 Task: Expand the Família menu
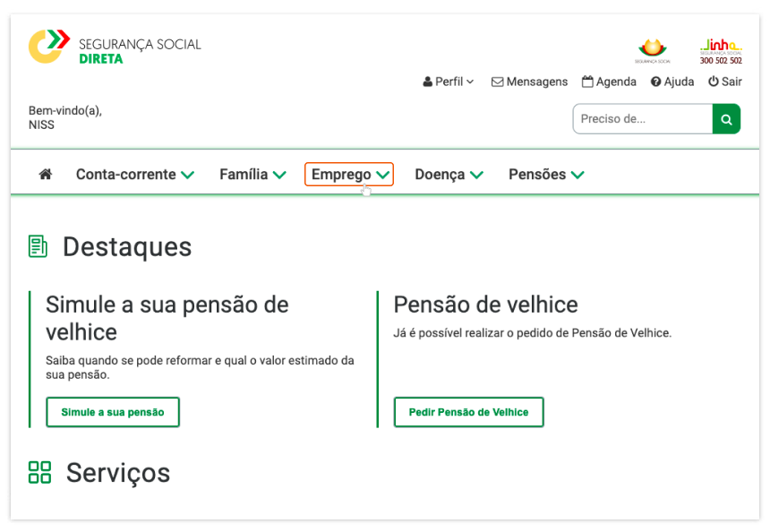pos(252,175)
